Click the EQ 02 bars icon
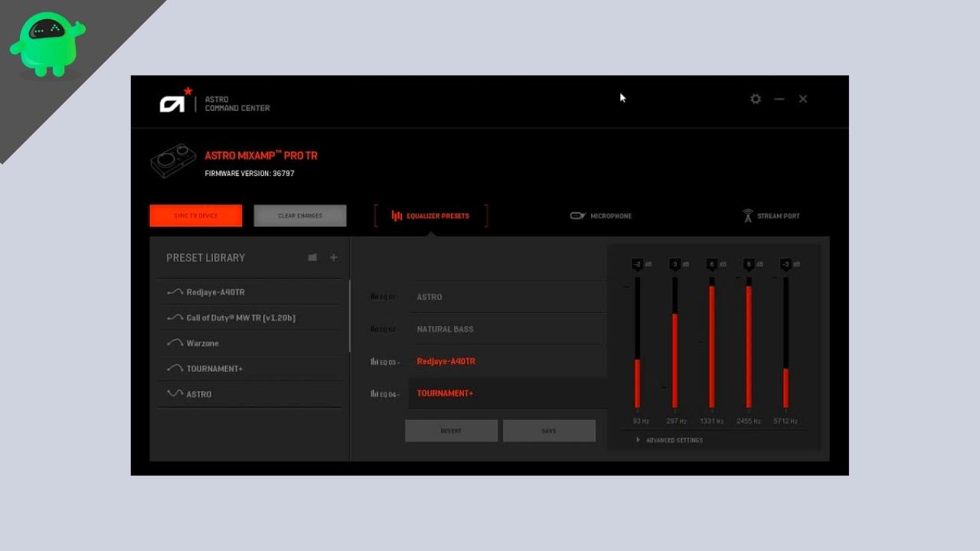 (x=374, y=328)
